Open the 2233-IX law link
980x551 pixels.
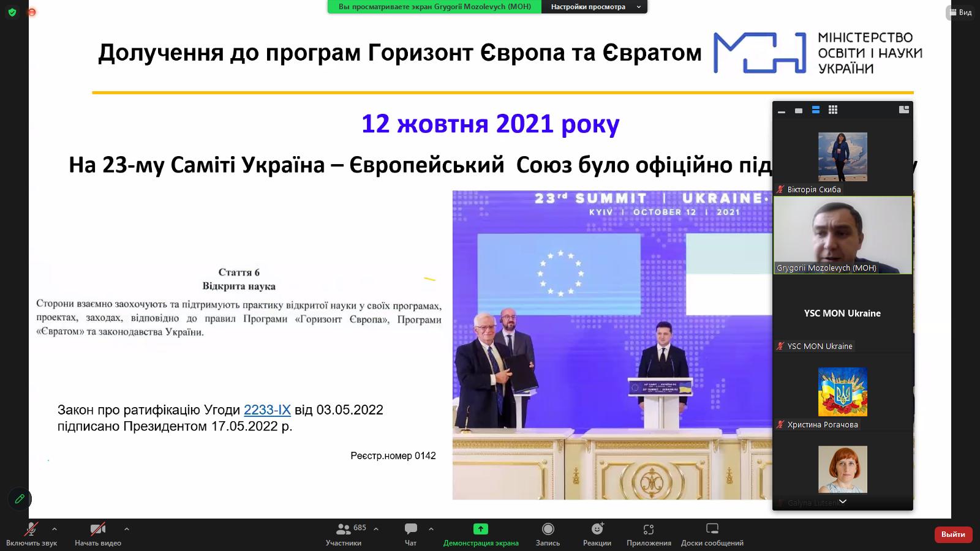pos(267,410)
